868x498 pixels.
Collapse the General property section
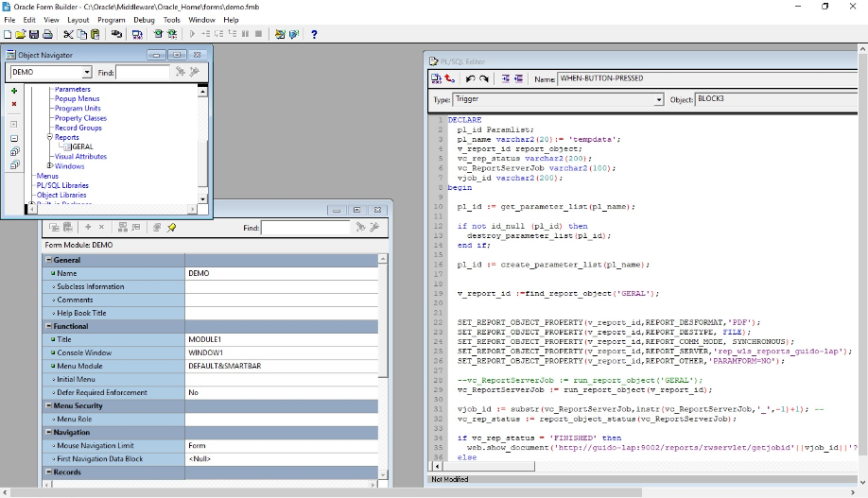click(49, 260)
